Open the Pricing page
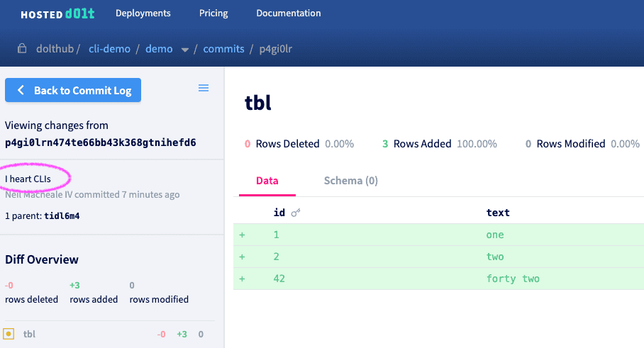644x348 pixels. (x=213, y=13)
